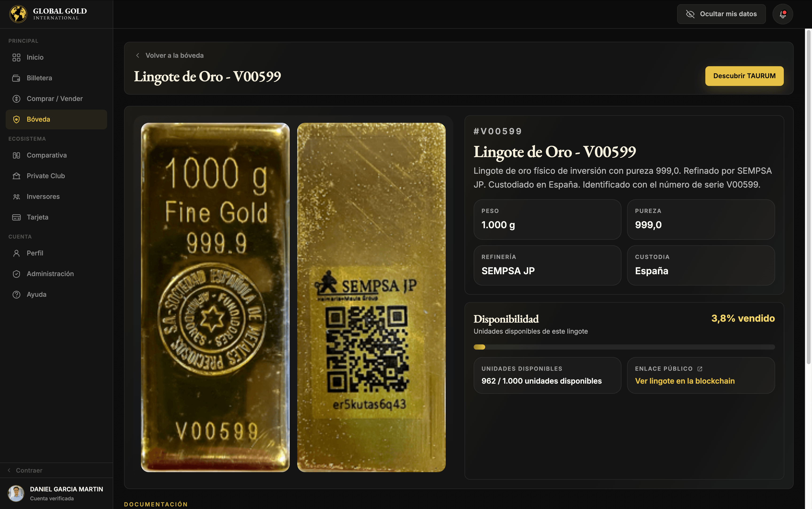Toggle Ocultar mis datos
This screenshot has width=812, height=509.
721,14
